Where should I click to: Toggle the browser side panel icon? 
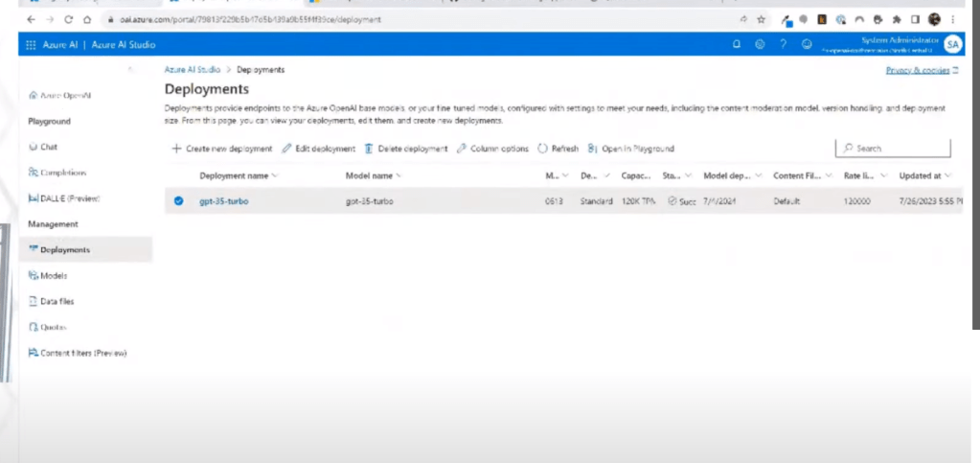[x=915, y=19]
